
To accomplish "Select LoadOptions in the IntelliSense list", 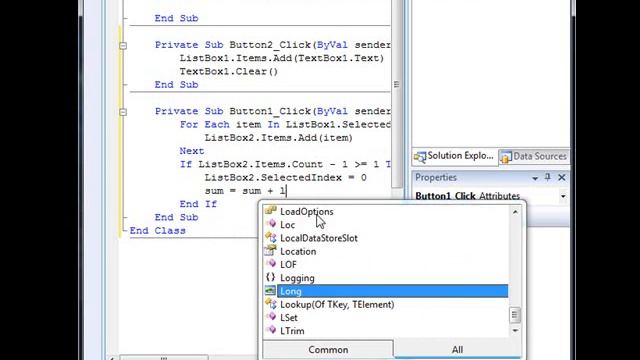I will [x=307, y=211].
